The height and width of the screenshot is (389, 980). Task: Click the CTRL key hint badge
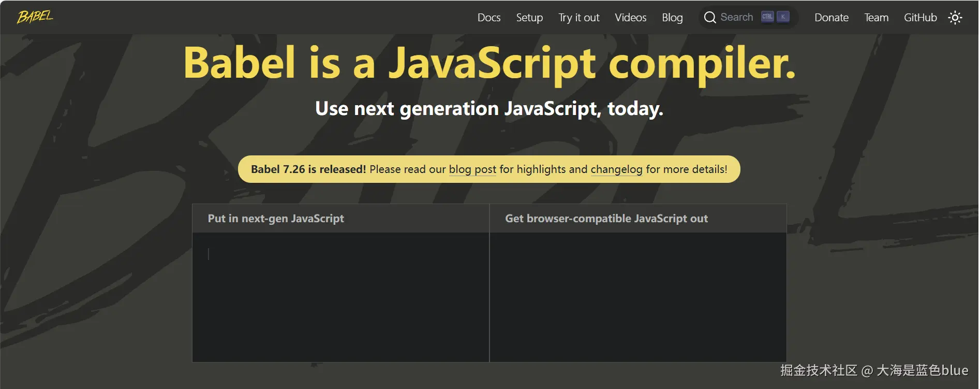coord(767,17)
